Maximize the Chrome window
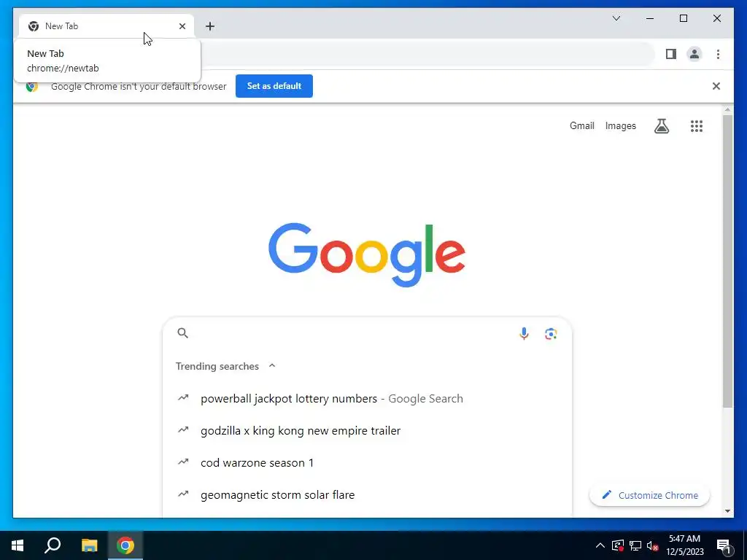This screenshot has height=560, width=747. coord(683,18)
